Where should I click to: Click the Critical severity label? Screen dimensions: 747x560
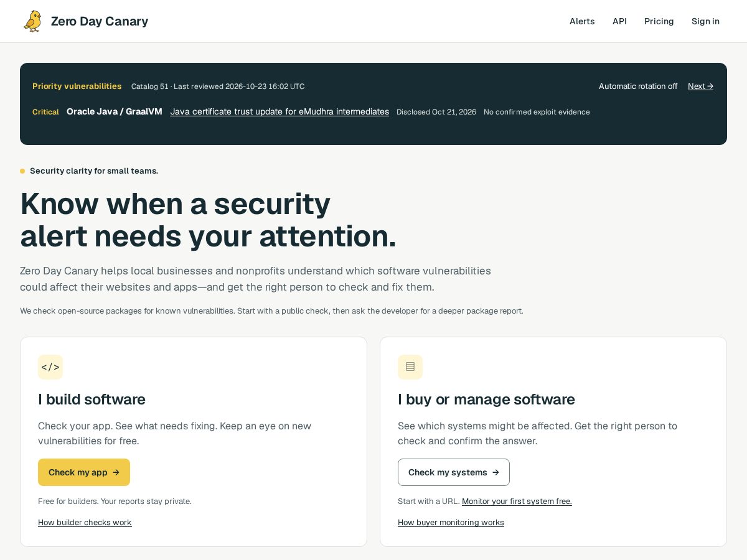pos(45,112)
